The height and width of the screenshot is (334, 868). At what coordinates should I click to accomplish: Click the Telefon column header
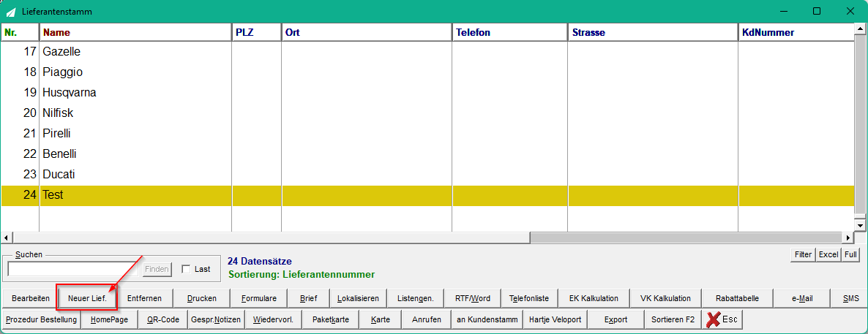509,32
